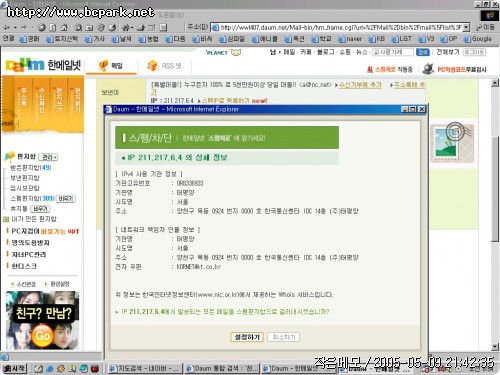Open the 스팸편지함 folder
This screenshot has height=375, width=500.
32,198
